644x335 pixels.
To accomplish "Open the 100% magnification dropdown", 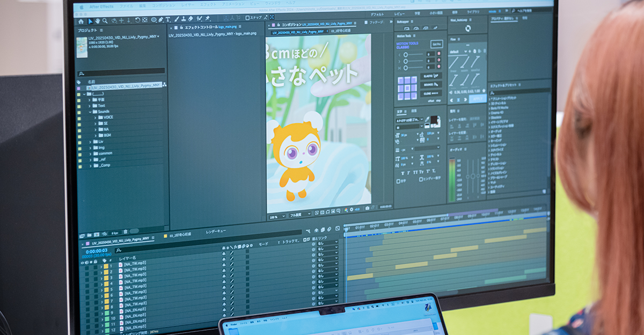I will point(277,217).
